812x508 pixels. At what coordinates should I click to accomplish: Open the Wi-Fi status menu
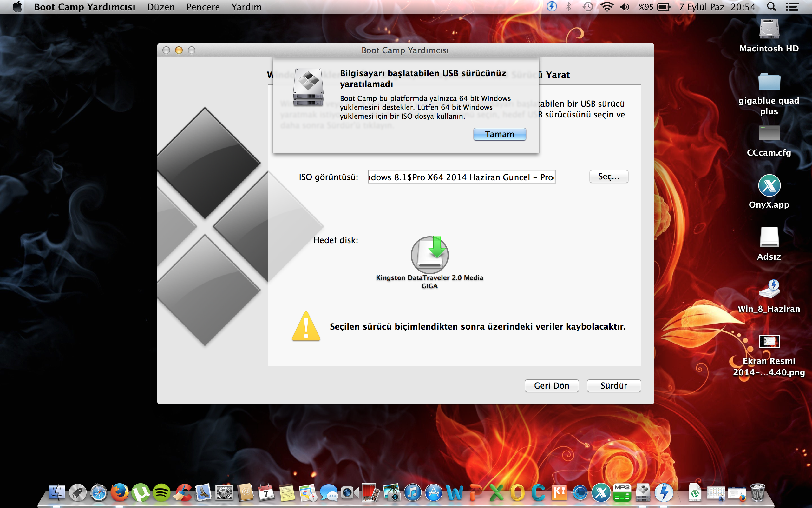coord(607,7)
